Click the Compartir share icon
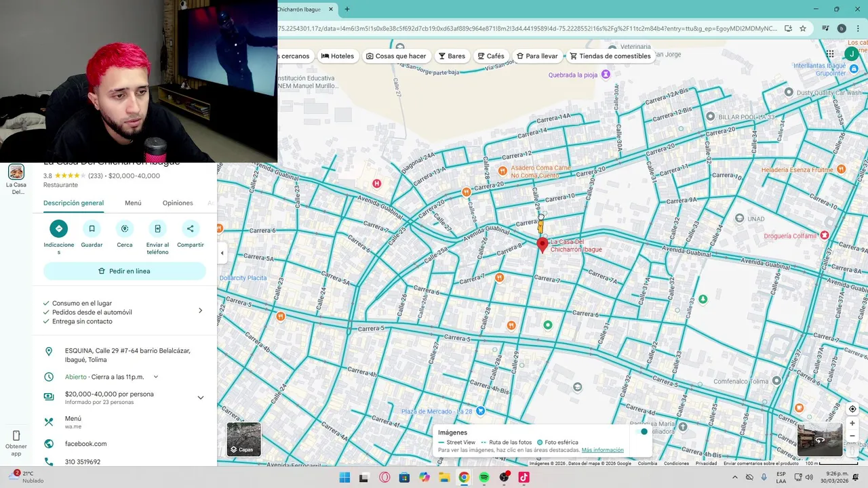Screen dimensions: 868x488 pos(190,228)
